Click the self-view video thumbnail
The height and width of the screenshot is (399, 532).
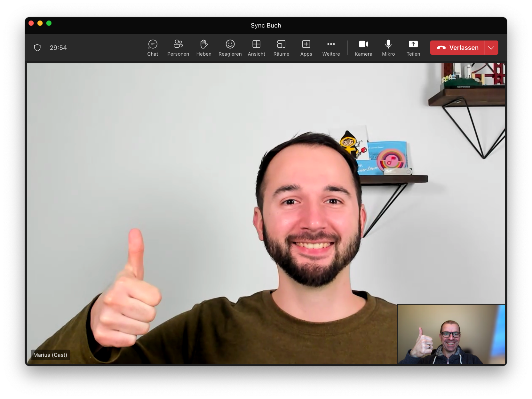[451, 334]
